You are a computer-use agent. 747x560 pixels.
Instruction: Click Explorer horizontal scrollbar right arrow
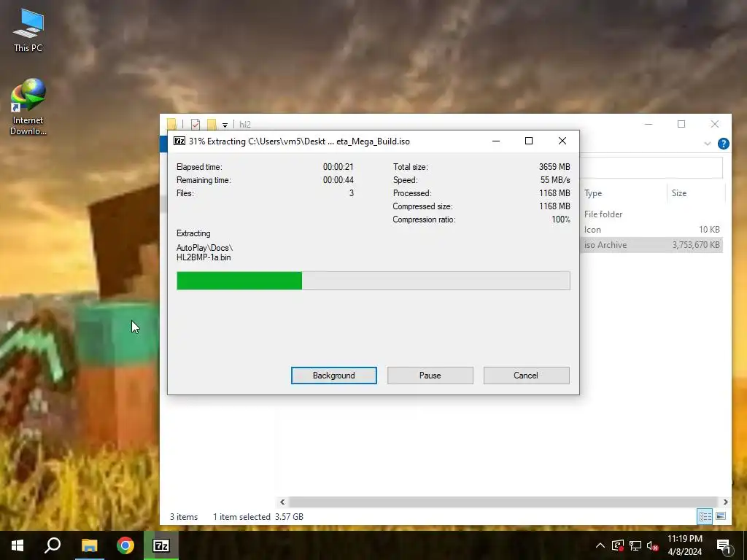coord(725,502)
